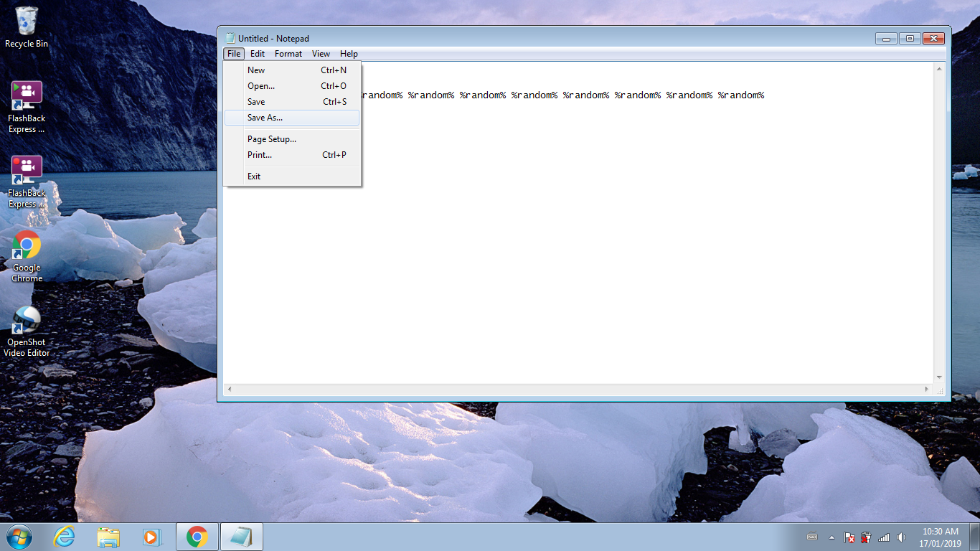980x551 pixels.
Task: Launch Google Chrome from the desktop shortcut
Action: click(x=27, y=256)
